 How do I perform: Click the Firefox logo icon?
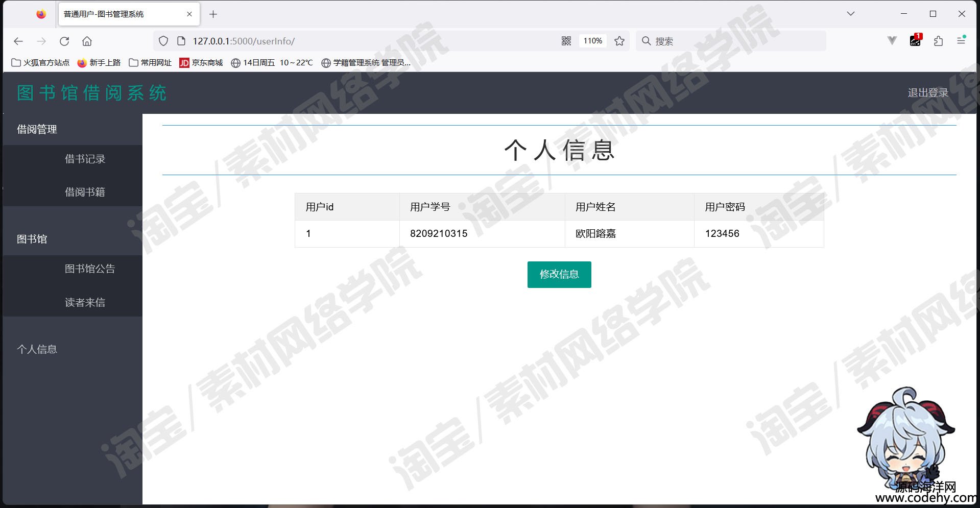tap(41, 14)
